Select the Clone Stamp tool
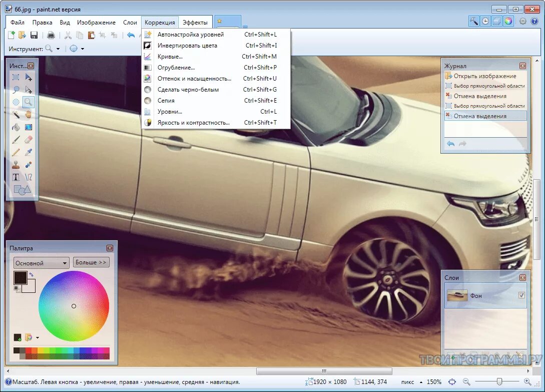Viewport: 545px width, 392px height. 16,165
